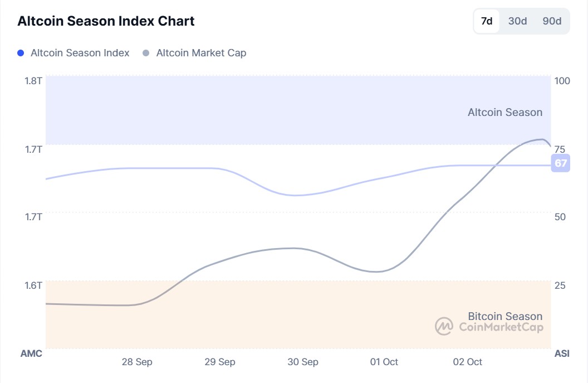Switch to the 30d time range
Image resolution: width=588 pixels, height=383 pixels.
[x=517, y=21]
